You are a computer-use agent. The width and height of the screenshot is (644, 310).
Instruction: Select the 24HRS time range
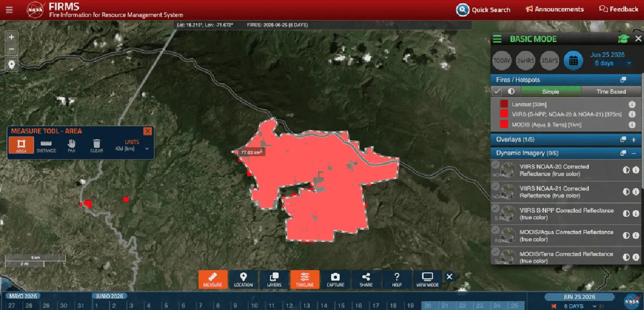point(525,60)
